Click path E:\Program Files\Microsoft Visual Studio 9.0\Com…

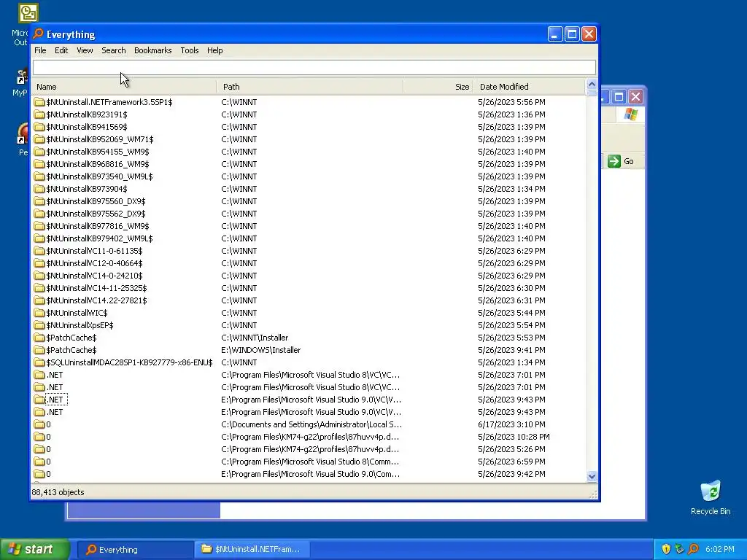pyautogui.click(x=311, y=474)
